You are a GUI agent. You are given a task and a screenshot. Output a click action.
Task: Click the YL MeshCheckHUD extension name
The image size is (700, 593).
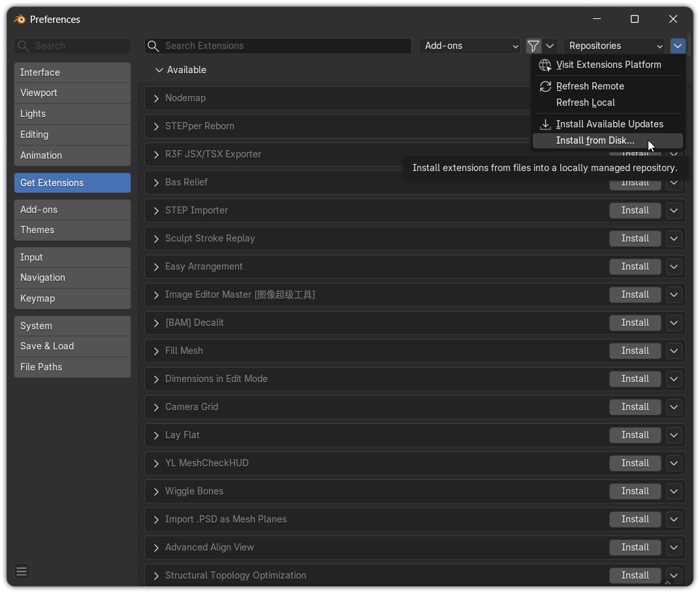click(207, 463)
